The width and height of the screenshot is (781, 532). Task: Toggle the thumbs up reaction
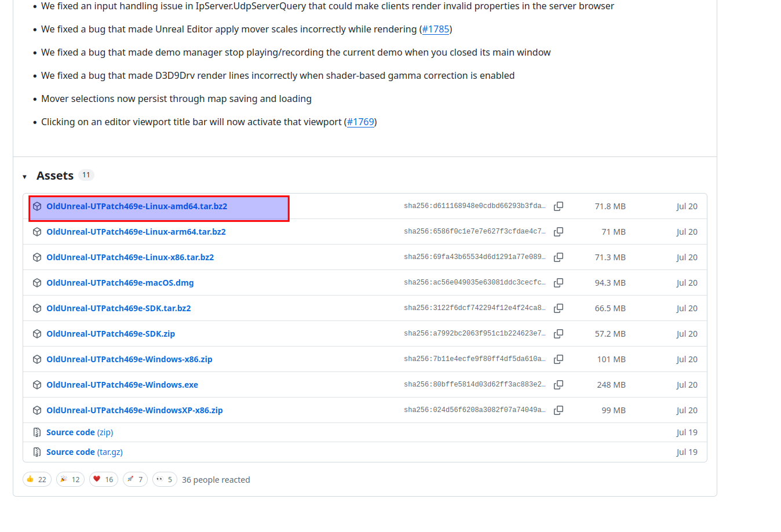click(37, 479)
